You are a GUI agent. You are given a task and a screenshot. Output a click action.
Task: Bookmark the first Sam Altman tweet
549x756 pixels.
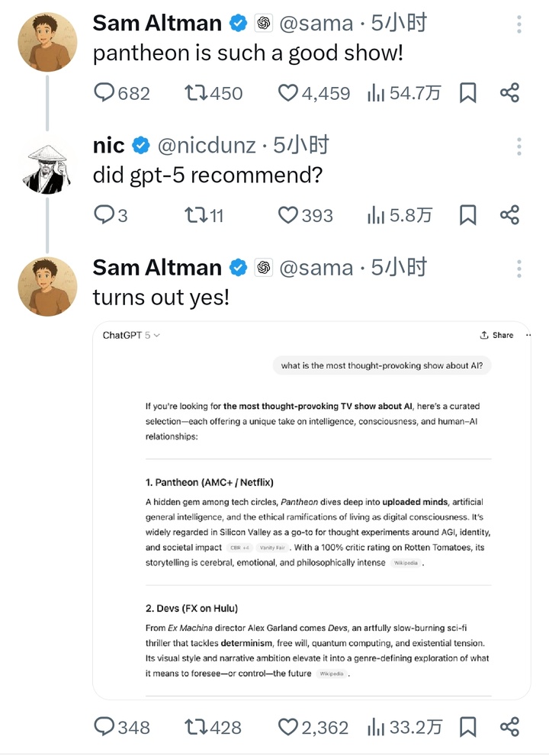(467, 93)
